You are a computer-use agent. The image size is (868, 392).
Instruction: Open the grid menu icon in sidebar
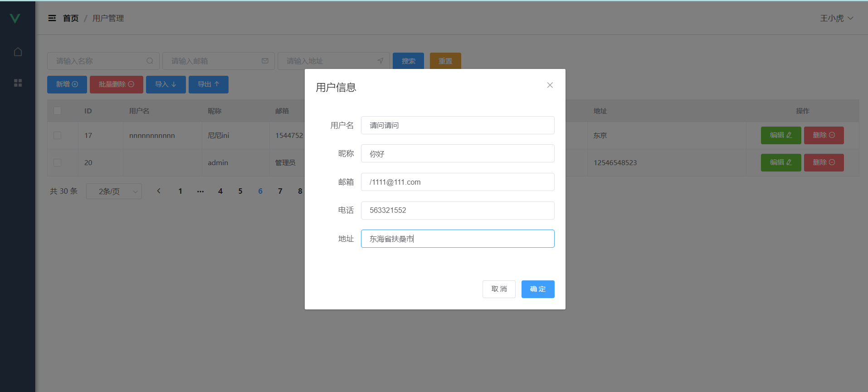click(18, 83)
